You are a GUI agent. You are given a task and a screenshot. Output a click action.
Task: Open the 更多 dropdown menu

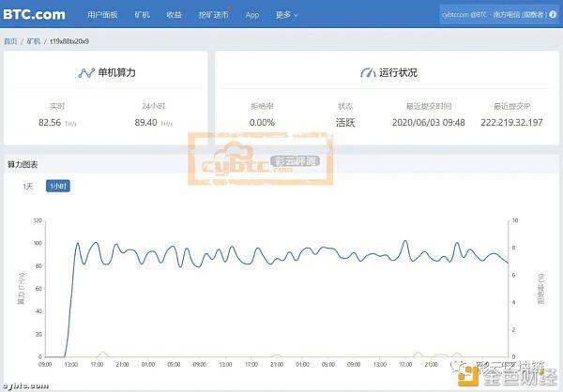(x=286, y=15)
